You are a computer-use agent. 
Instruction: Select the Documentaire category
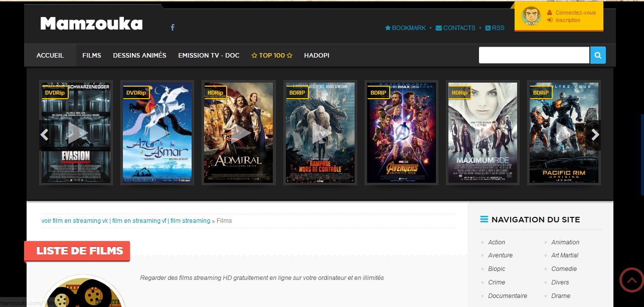point(508,296)
